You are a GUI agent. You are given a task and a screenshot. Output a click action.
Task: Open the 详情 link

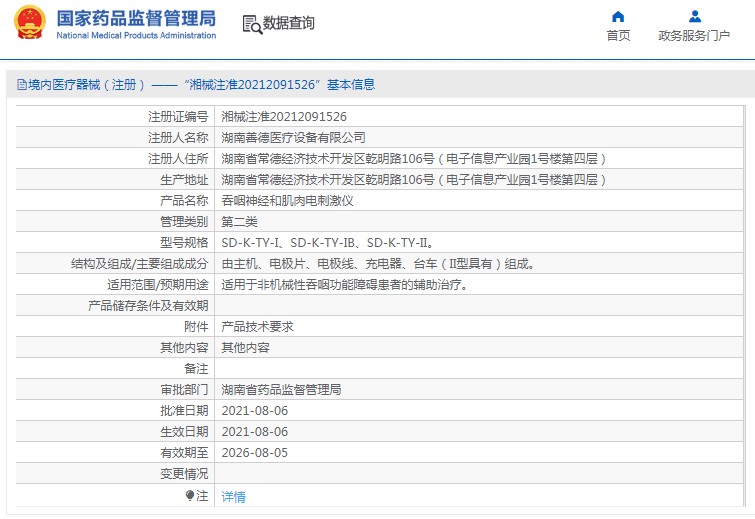point(233,497)
